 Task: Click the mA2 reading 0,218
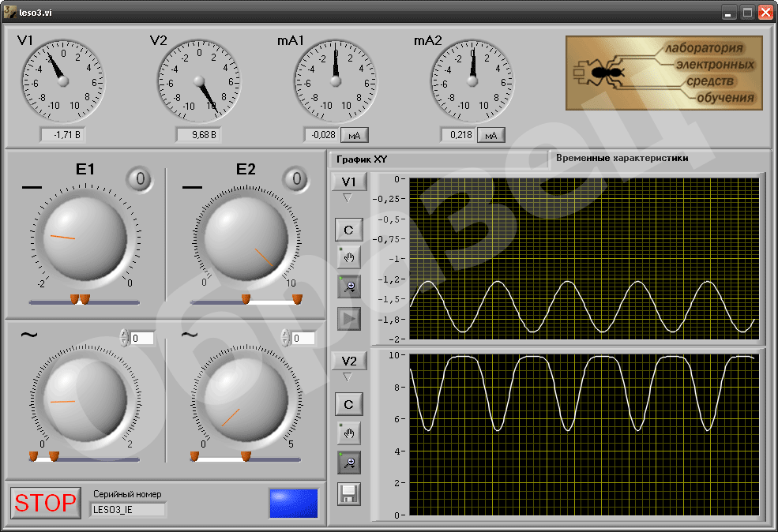pos(458,135)
